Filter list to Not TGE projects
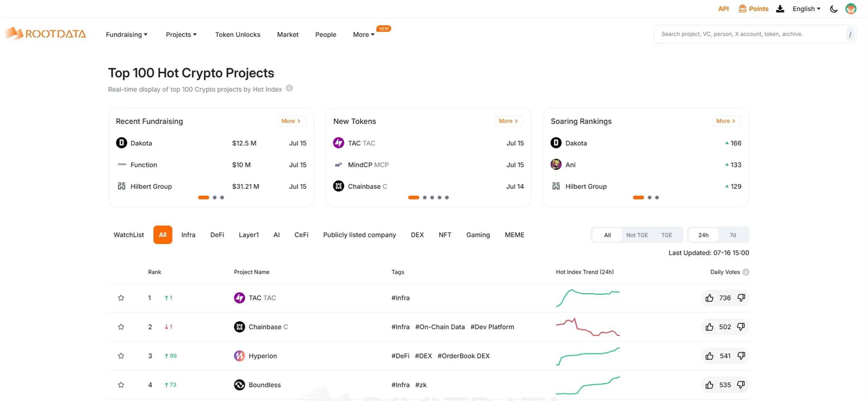 point(637,235)
